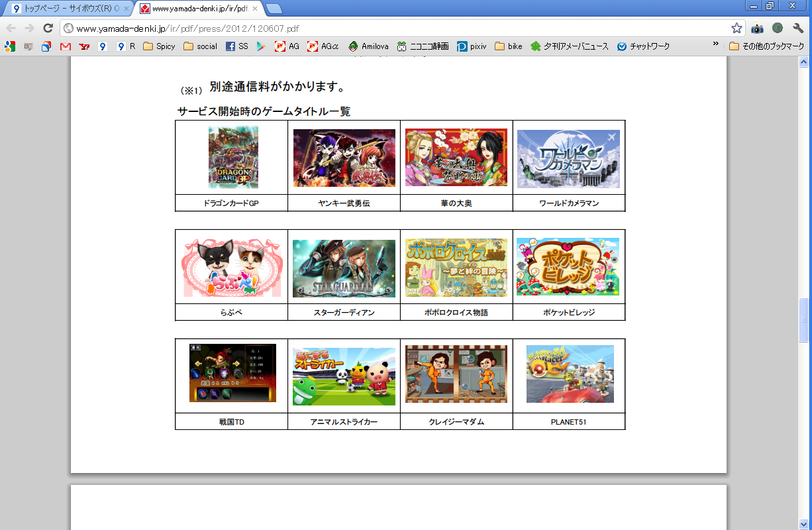
Task: Click the アニマルストライカー caption text
Action: [x=344, y=422]
